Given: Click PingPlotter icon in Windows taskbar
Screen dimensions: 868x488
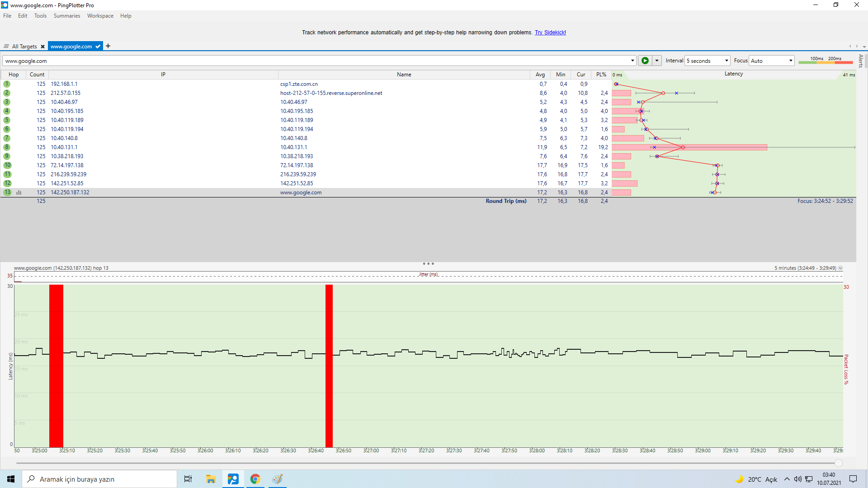Looking at the screenshot, I should tap(233, 479).
